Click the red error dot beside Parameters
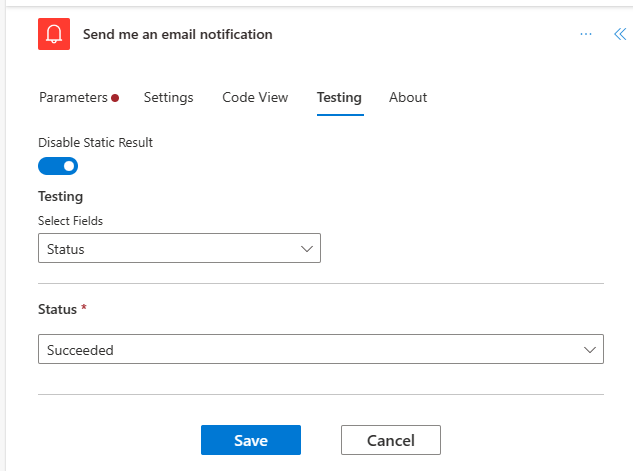The height and width of the screenshot is (471, 633). [115, 98]
